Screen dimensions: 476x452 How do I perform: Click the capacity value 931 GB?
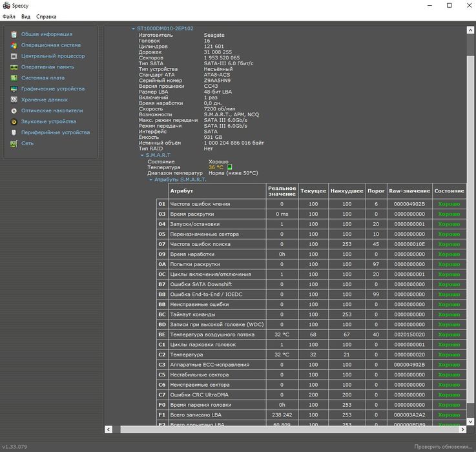tap(212, 137)
